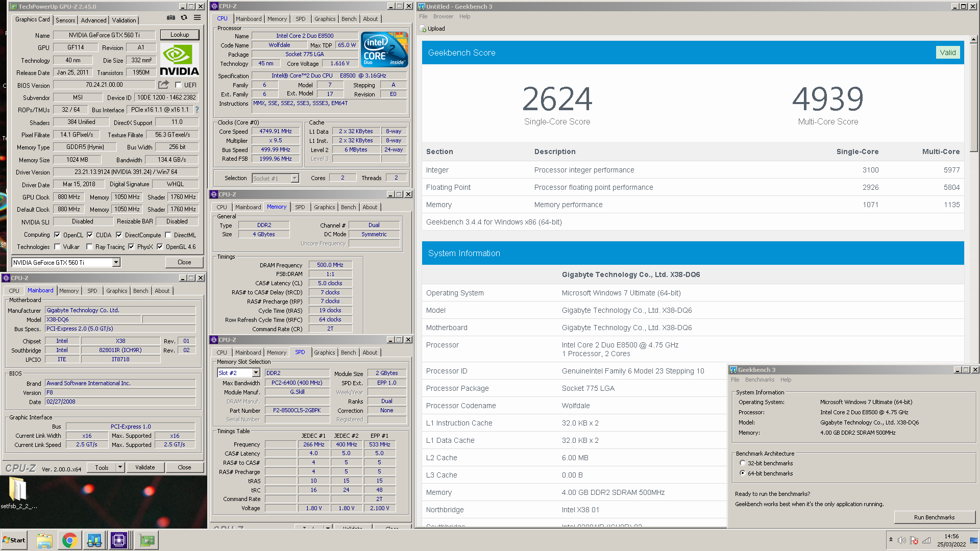Image resolution: width=980 pixels, height=551 pixels.
Task: Open Benchmarks menu in small Geekbench window
Action: [759, 380]
